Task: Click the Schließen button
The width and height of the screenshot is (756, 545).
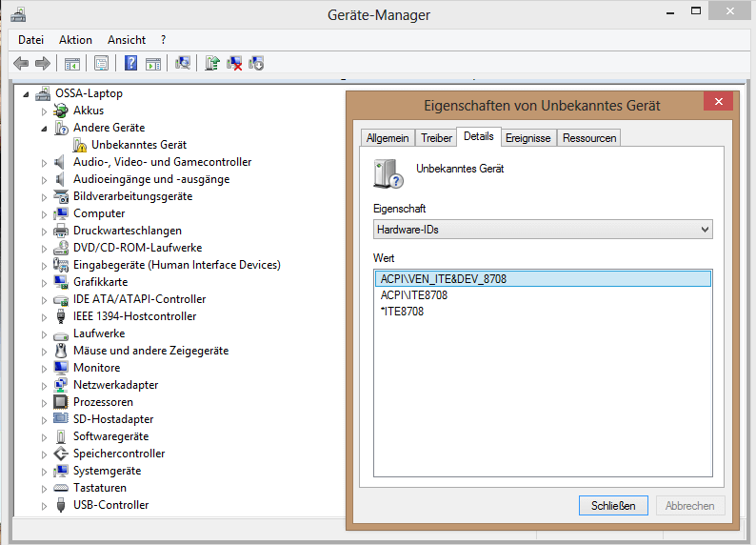Action: pos(613,505)
